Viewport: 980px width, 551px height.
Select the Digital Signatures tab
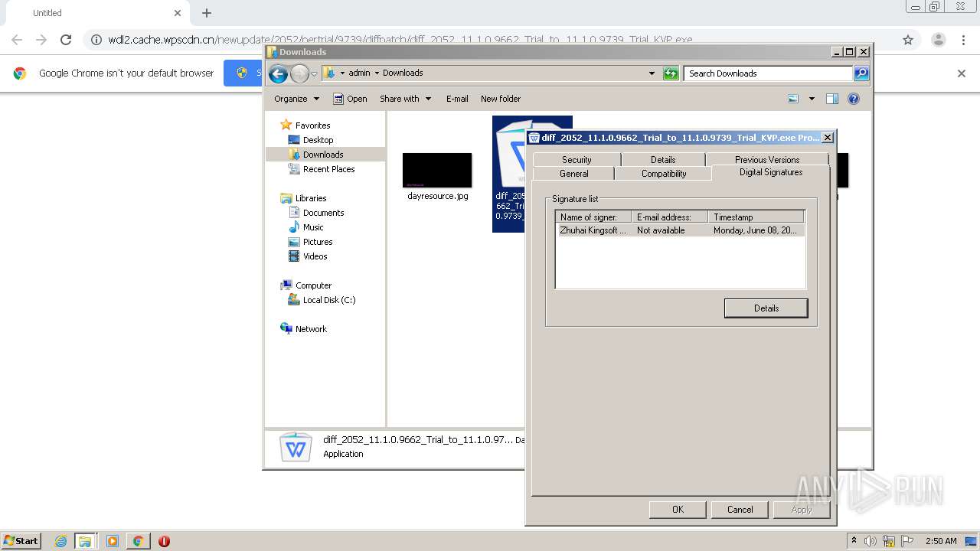coord(771,172)
